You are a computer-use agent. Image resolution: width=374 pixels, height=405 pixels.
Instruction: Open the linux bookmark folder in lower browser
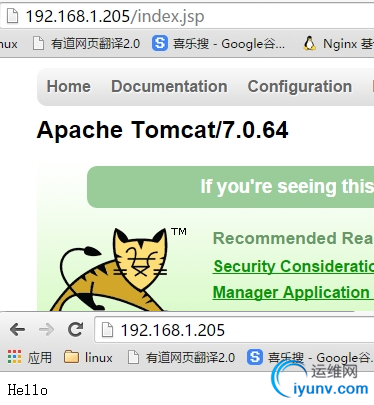click(88, 357)
